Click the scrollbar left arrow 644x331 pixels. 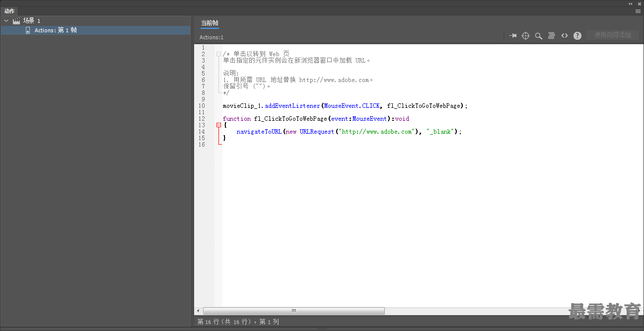tap(198, 311)
